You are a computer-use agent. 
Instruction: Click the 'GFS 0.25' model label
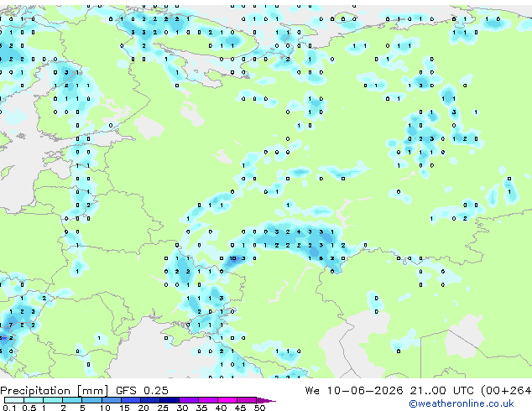click(x=142, y=391)
